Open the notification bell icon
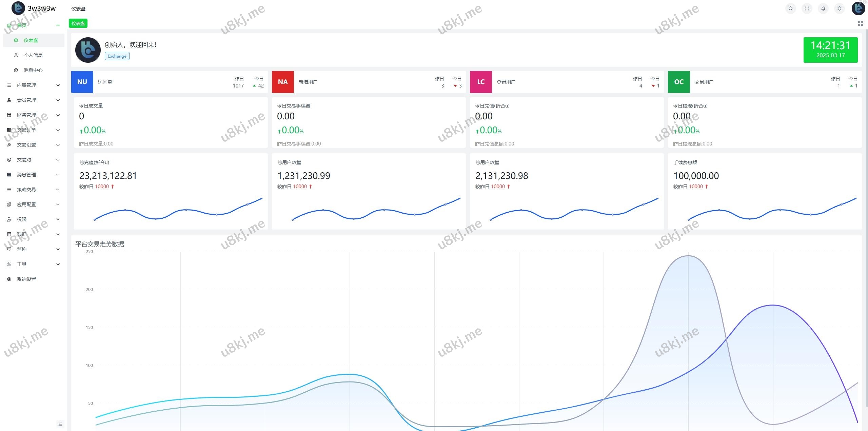 pyautogui.click(x=823, y=8)
